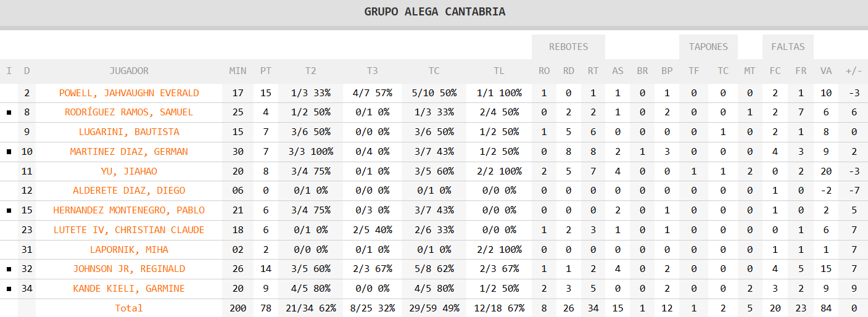Screen dimensions: 868x317
Task: Select Kande Kieli, Garmine
Action: point(129,289)
